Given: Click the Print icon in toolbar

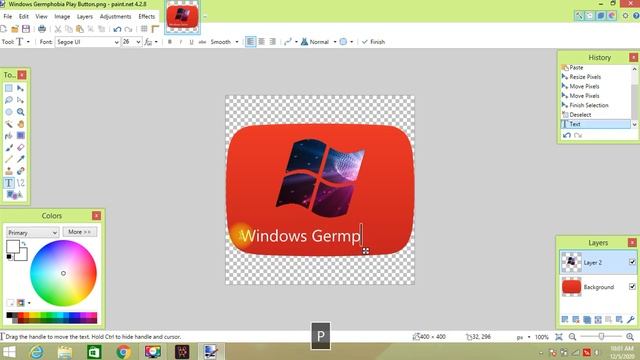Looking at the screenshot, I should [x=42, y=29].
